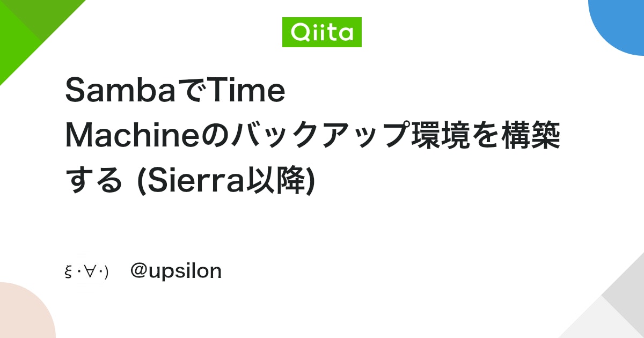Click the author avatar kaomoji icon
Image resolution: width=644 pixels, height=338 pixels.
coord(86,272)
